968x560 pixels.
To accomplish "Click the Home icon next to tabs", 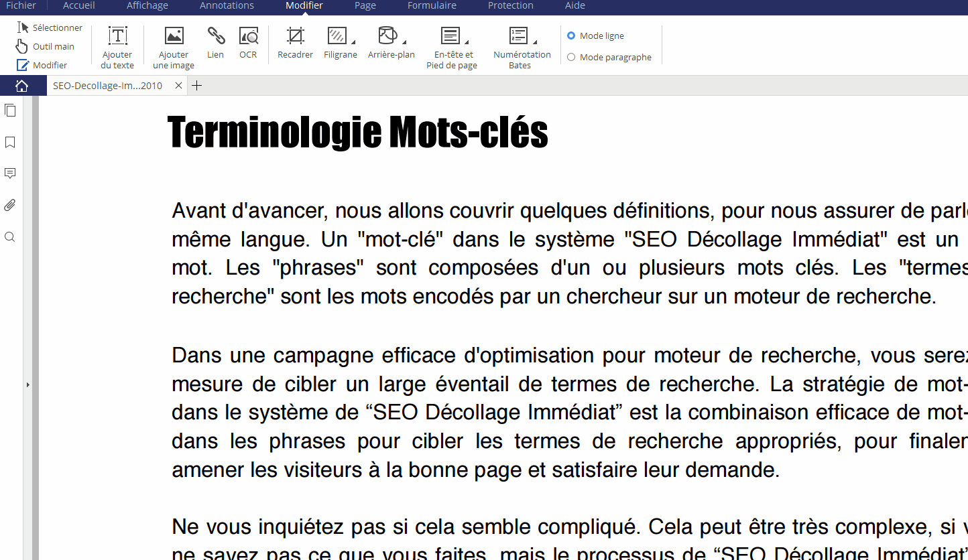I will click(x=22, y=86).
